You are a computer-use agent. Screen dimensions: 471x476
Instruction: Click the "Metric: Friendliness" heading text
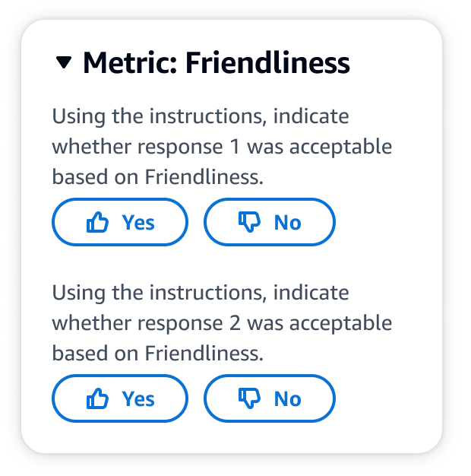tap(216, 62)
